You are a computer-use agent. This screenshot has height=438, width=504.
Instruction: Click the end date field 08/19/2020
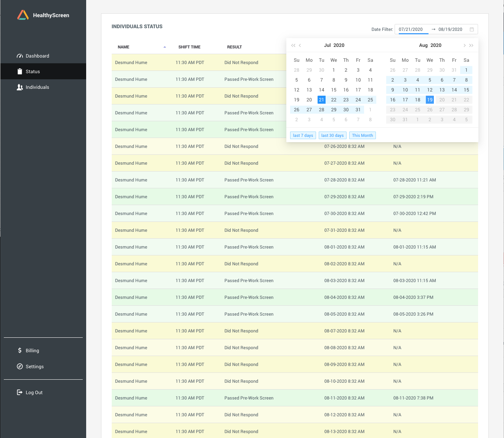(450, 29)
